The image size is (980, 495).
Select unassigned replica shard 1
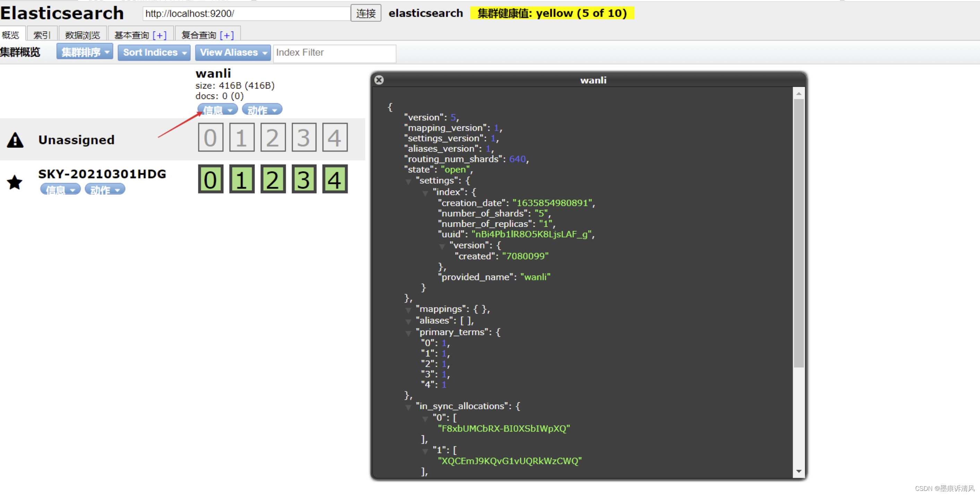tap(242, 137)
